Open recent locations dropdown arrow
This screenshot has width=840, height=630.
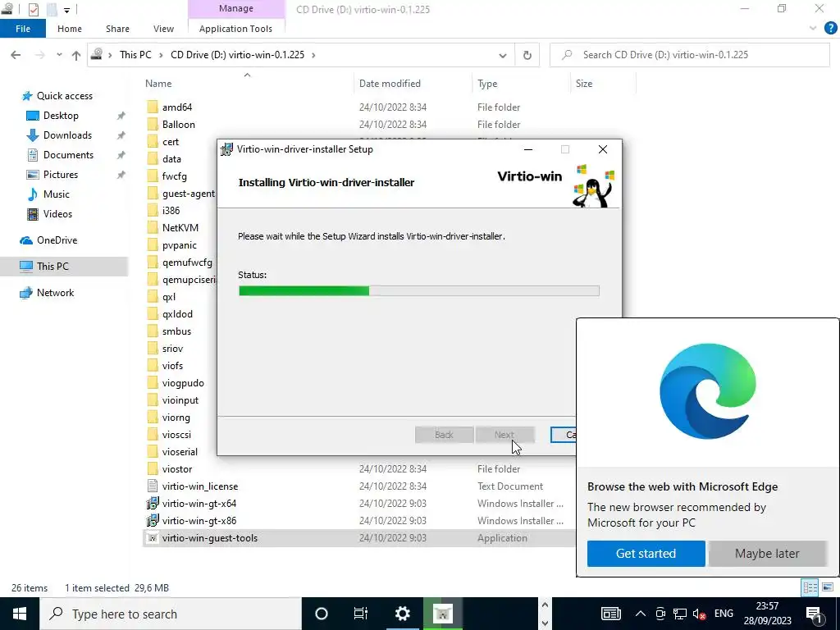click(x=59, y=55)
